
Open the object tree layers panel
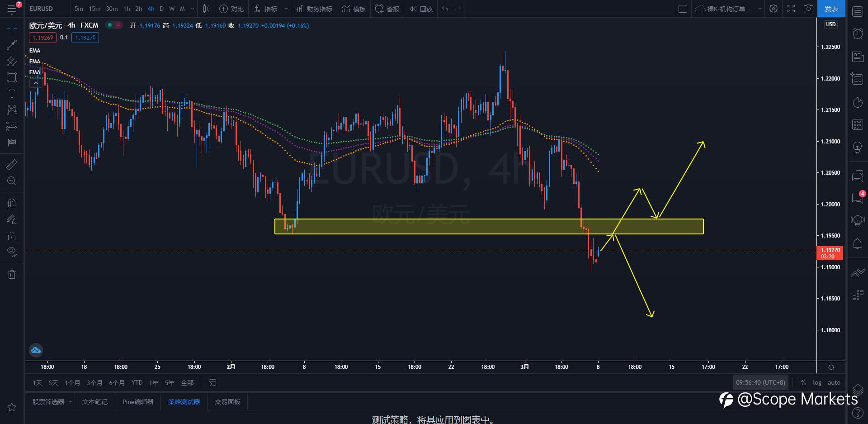tap(858, 389)
